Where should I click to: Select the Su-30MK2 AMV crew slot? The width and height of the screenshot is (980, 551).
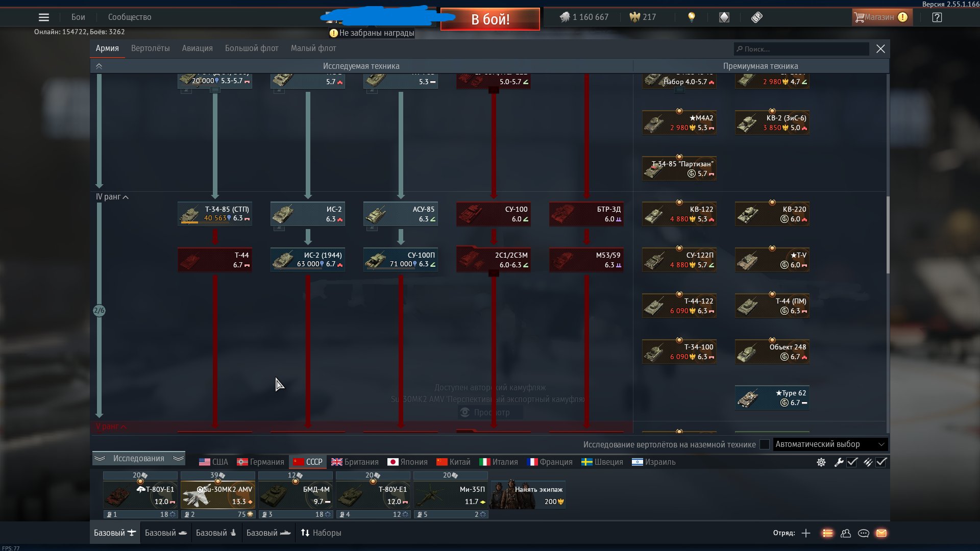(218, 495)
